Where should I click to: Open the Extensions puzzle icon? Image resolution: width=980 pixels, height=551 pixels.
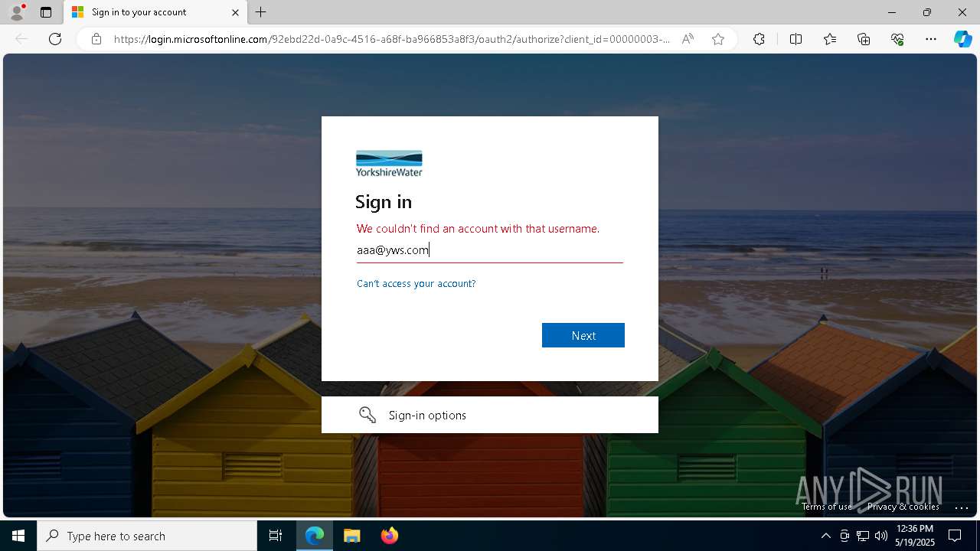759,39
